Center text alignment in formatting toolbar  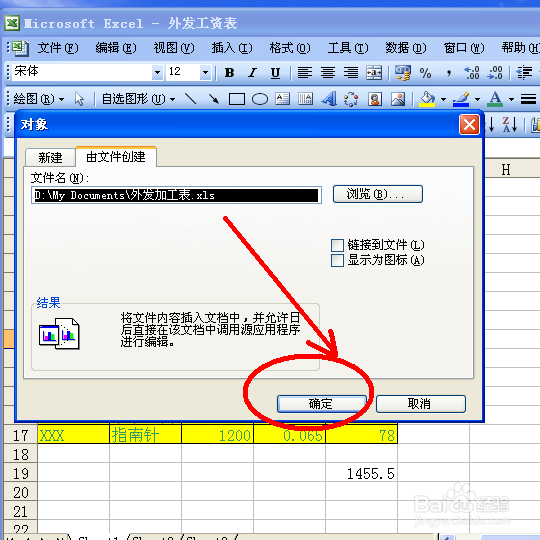coord(328,73)
